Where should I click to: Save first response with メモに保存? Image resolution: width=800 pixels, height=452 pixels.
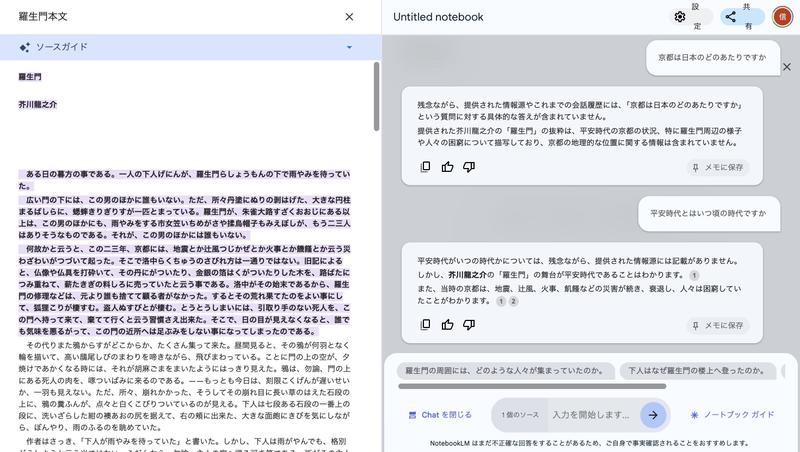718,168
